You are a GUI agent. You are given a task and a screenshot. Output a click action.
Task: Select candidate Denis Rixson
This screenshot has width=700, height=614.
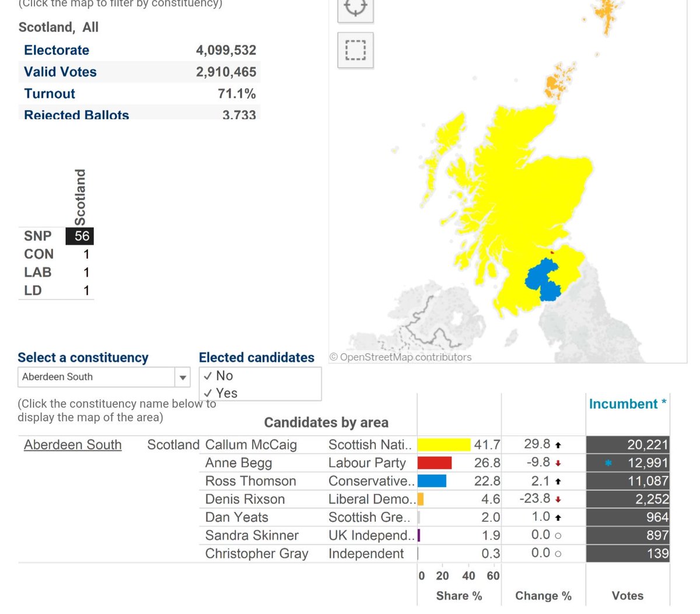click(x=245, y=499)
